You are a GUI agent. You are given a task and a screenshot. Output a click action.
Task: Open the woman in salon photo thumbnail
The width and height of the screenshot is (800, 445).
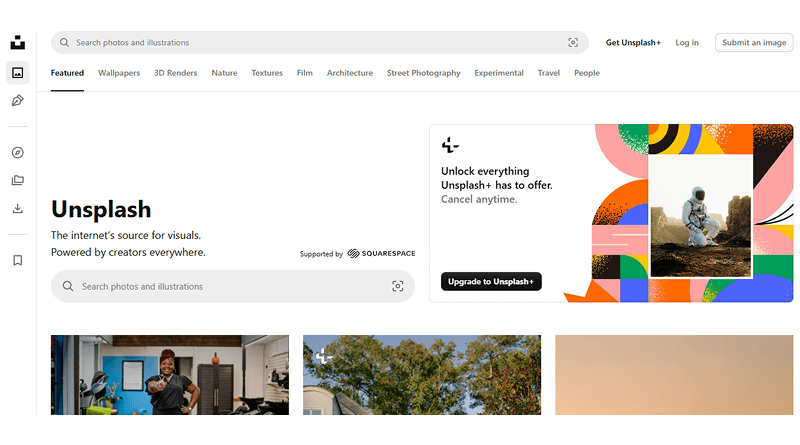(x=170, y=375)
